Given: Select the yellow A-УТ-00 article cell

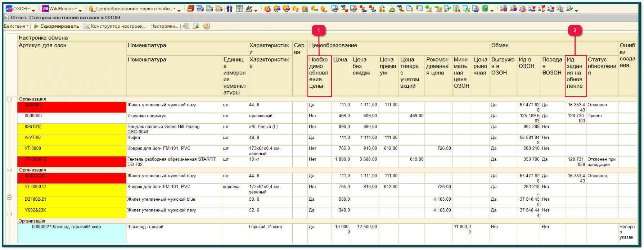Looking at the screenshot, I should (72, 140).
